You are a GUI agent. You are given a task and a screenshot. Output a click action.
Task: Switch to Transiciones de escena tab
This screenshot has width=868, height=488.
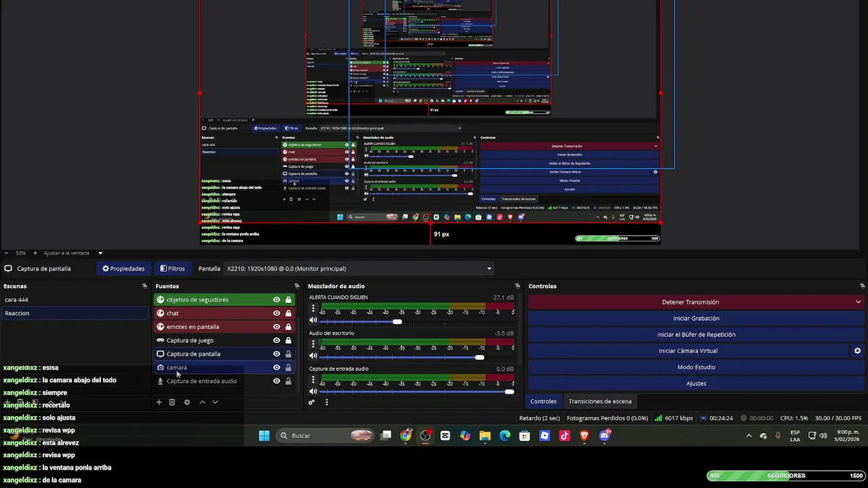(x=600, y=401)
